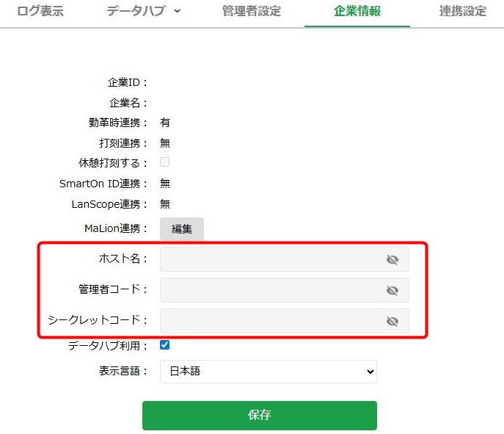Viewport: 504px width, 434px height.
Task: Reveal 管理者コード using the eye icon
Action: click(392, 290)
